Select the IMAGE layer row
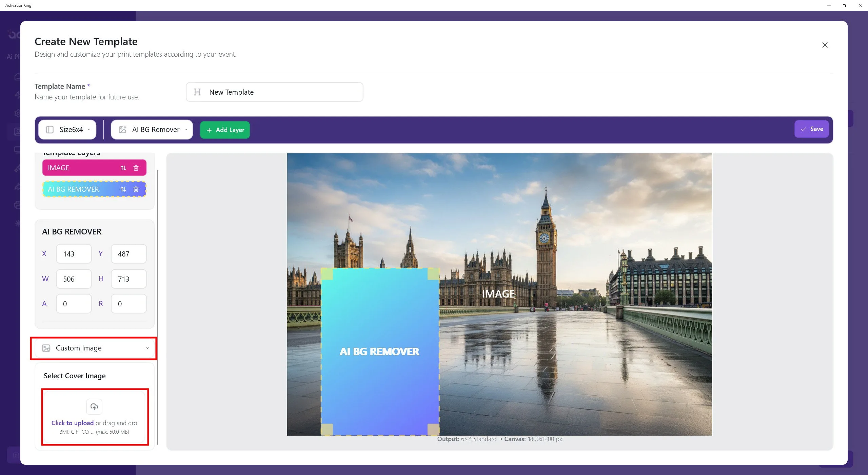This screenshot has height=475, width=868. pos(94,168)
